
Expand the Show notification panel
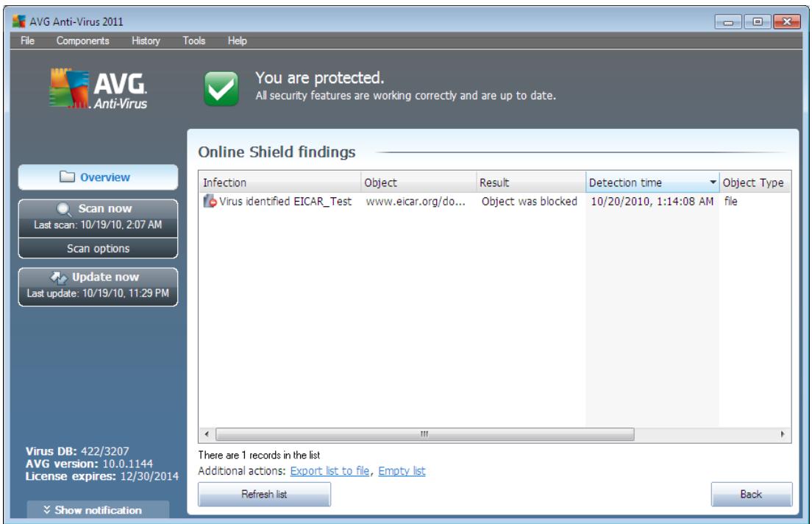point(98,510)
